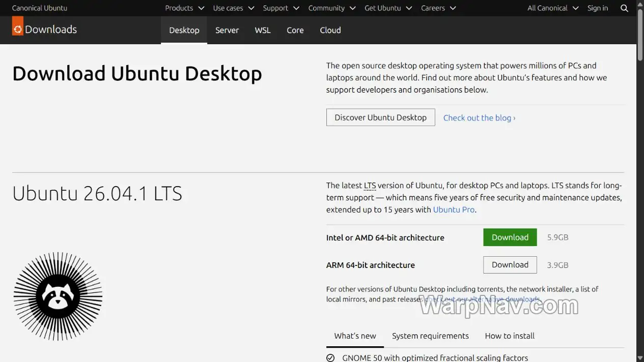Click the Intel or AMD 64-bit architecture label
Image resolution: width=644 pixels, height=362 pixels.
point(385,237)
